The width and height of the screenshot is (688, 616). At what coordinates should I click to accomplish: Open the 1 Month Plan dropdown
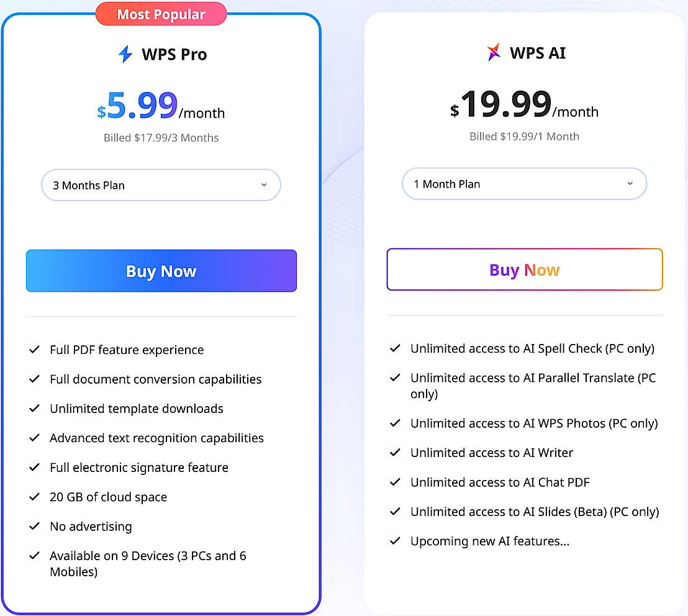coord(524,184)
